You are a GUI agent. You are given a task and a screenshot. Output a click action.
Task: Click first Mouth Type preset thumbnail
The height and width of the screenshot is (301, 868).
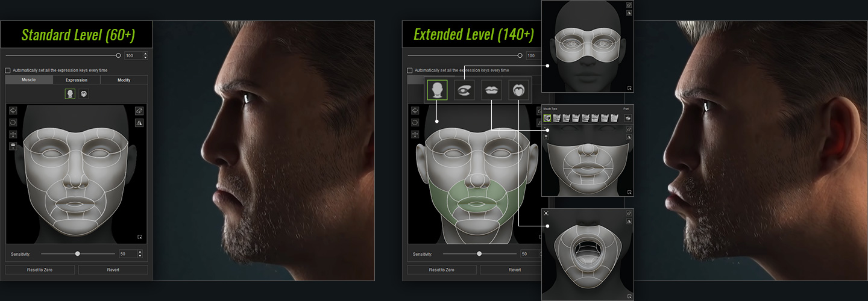(547, 118)
